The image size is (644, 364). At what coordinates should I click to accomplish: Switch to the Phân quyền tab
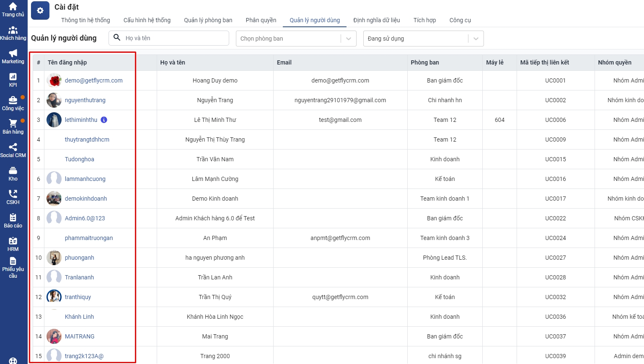pos(261,20)
